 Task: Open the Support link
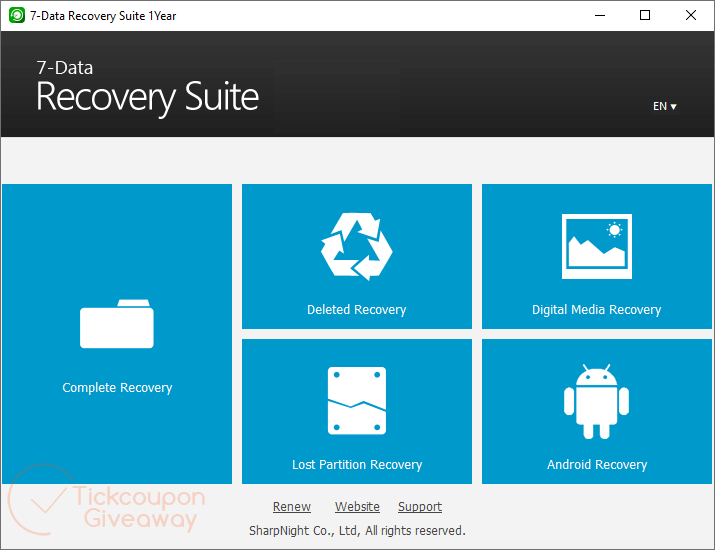click(420, 507)
